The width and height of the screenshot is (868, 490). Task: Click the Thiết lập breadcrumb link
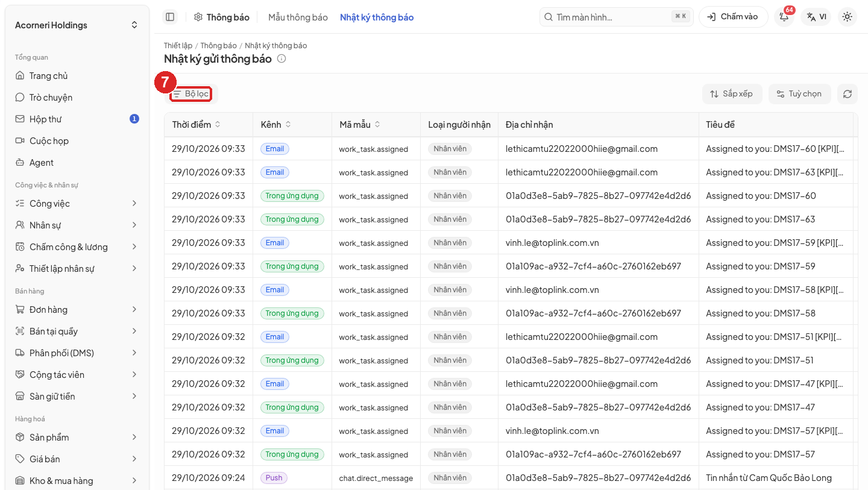pyautogui.click(x=178, y=46)
